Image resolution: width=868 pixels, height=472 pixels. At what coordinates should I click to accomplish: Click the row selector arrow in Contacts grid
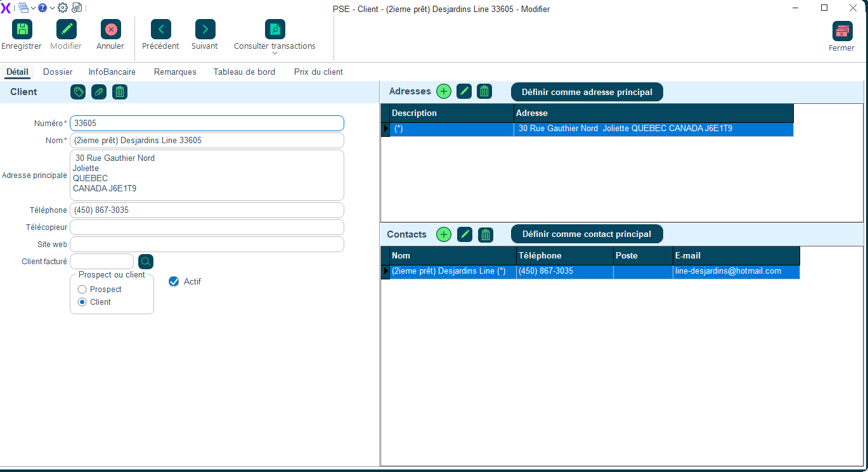385,271
